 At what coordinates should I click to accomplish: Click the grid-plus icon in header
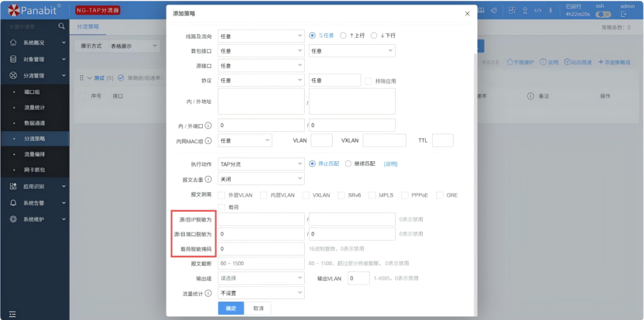point(512,10)
